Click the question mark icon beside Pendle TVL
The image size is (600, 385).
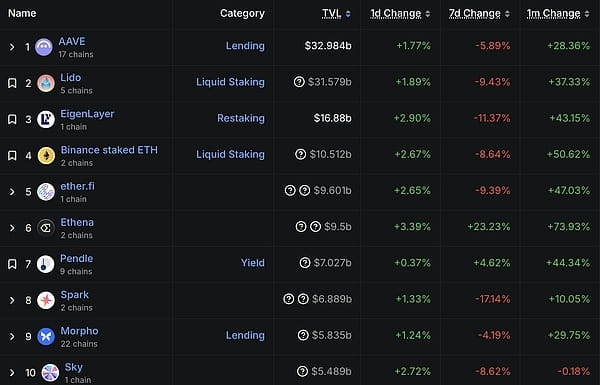(x=305, y=263)
